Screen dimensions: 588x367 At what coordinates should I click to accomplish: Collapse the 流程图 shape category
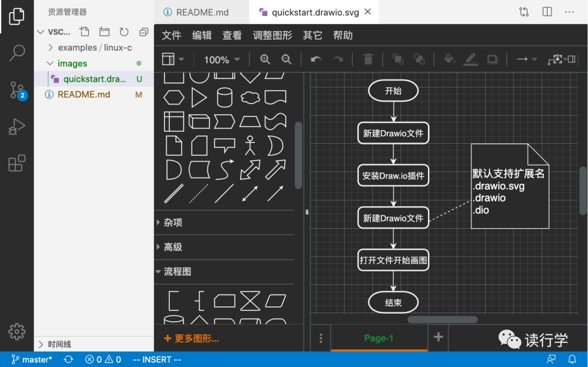tap(224, 271)
